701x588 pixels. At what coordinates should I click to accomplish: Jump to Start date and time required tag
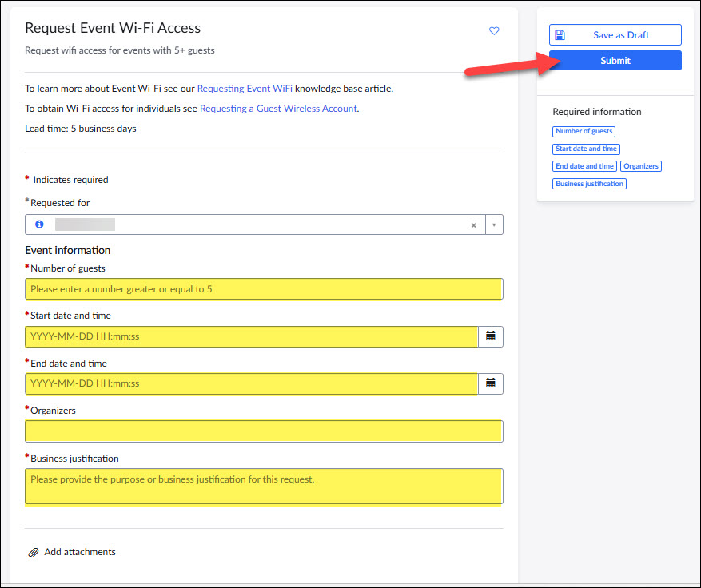point(586,149)
